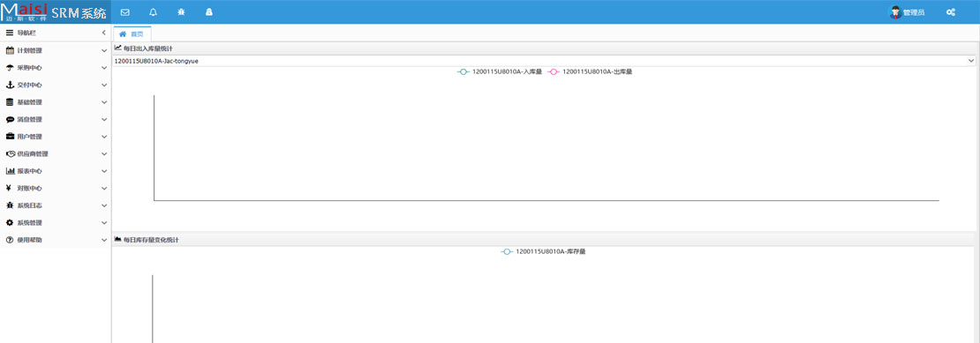Click the yen icon for 对账中心
The image size is (980, 343).
9,188
